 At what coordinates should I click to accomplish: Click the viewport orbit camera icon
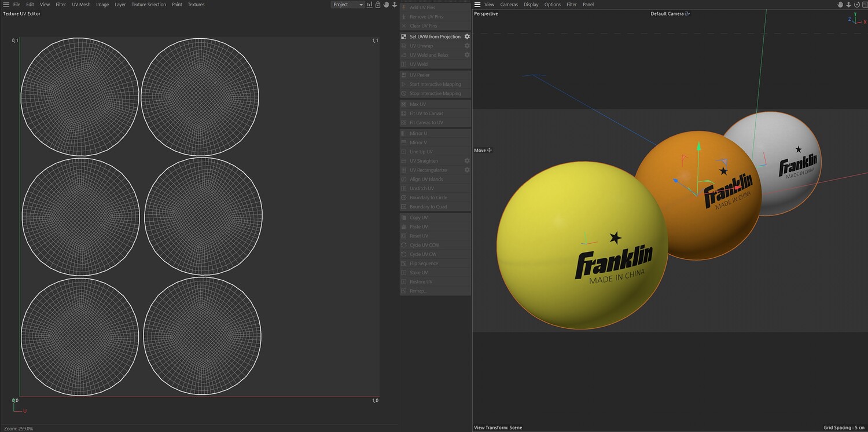point(857,5)
